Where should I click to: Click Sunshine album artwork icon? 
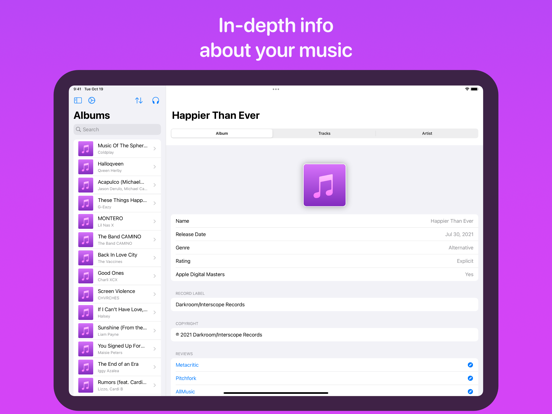coord(86,331)
